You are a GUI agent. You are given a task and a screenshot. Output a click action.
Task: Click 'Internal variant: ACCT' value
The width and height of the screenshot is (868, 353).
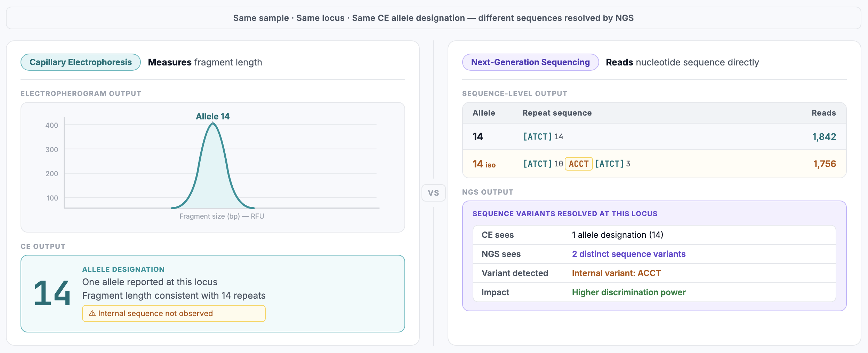[x=616, y=273]
